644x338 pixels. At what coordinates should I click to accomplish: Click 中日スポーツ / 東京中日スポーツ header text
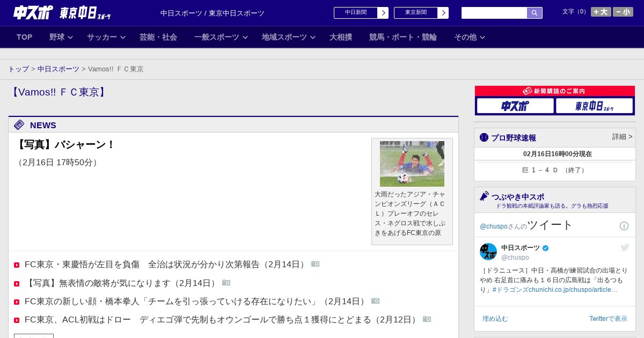213,13
